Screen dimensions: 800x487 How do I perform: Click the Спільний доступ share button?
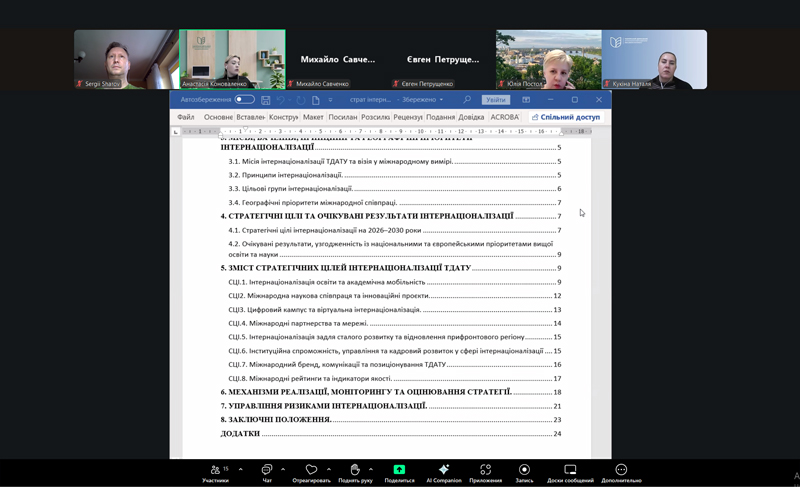click(566, 117)
